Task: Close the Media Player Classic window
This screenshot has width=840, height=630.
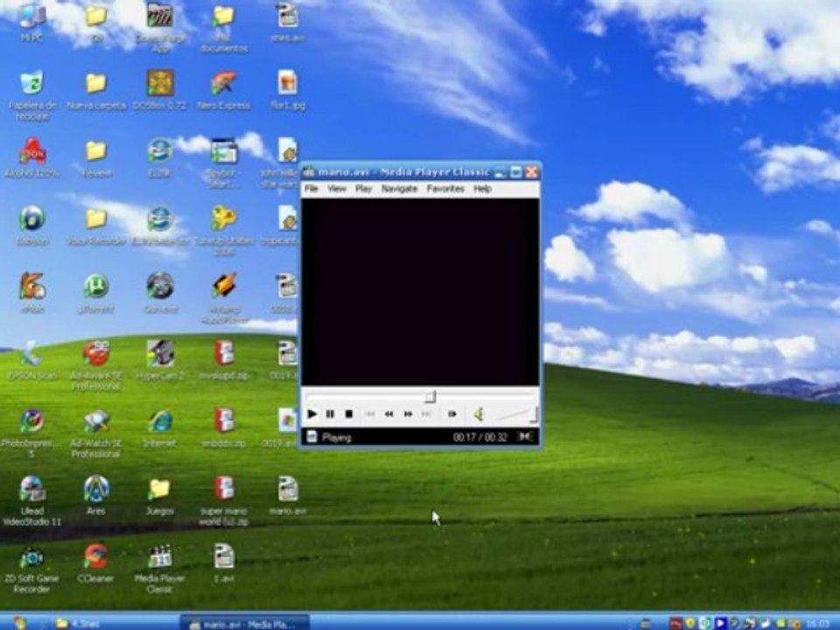Action: [x=531, y=172]
